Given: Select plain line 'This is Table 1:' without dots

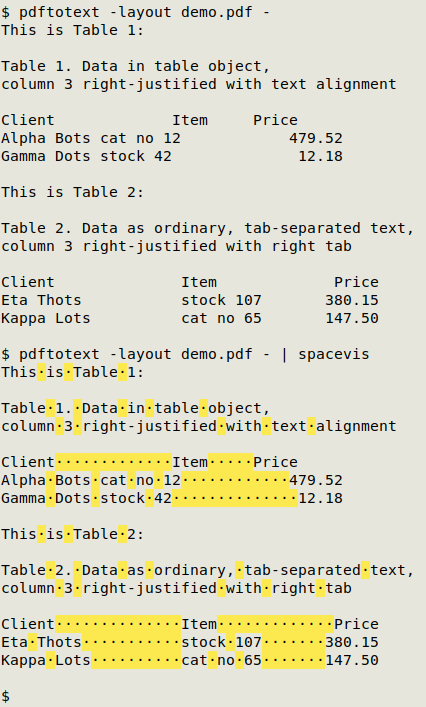Looking at the screenshot, I should pos(72,30).
